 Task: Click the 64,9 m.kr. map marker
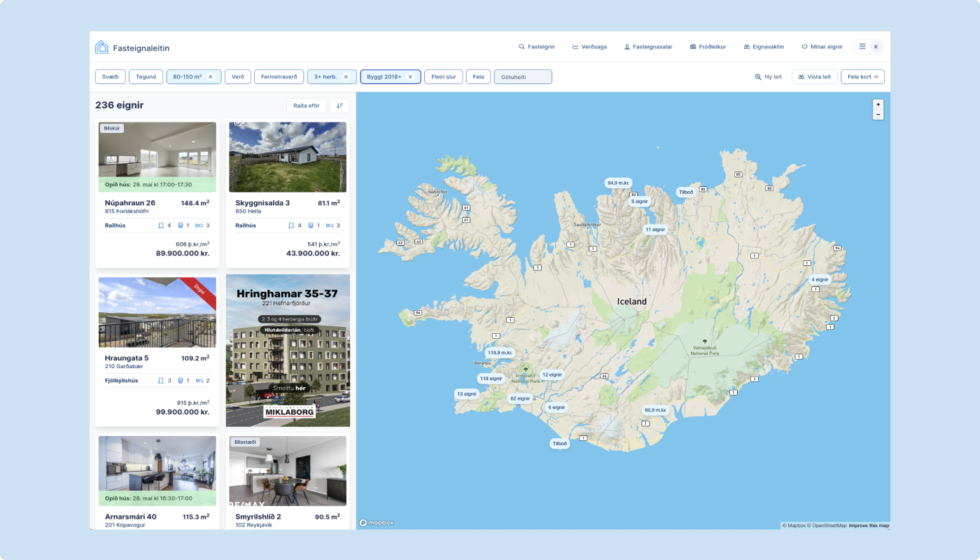pyautogui.click(x=619, y=183)
